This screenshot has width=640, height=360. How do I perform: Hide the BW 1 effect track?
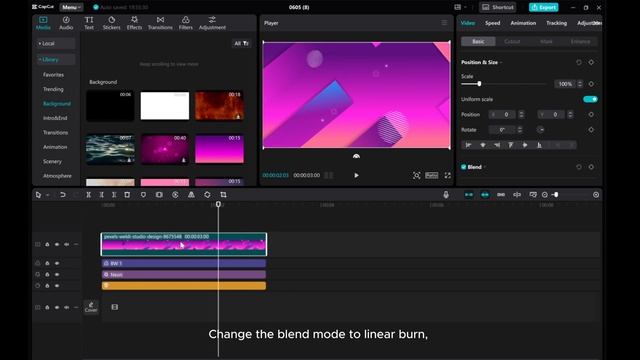coord(57,263)
